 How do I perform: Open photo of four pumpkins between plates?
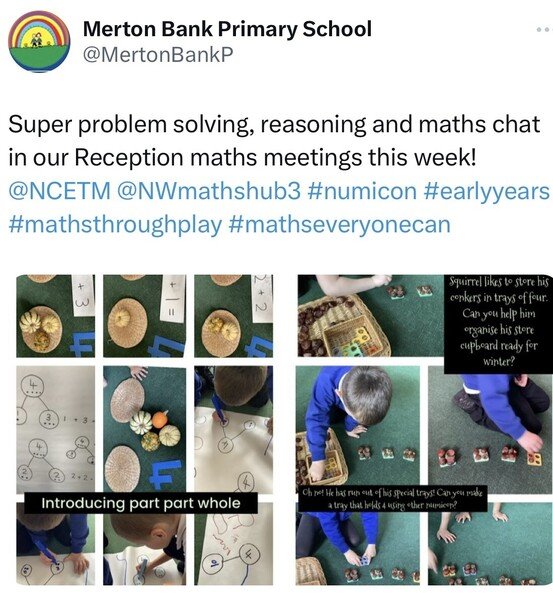click(145, 429)
